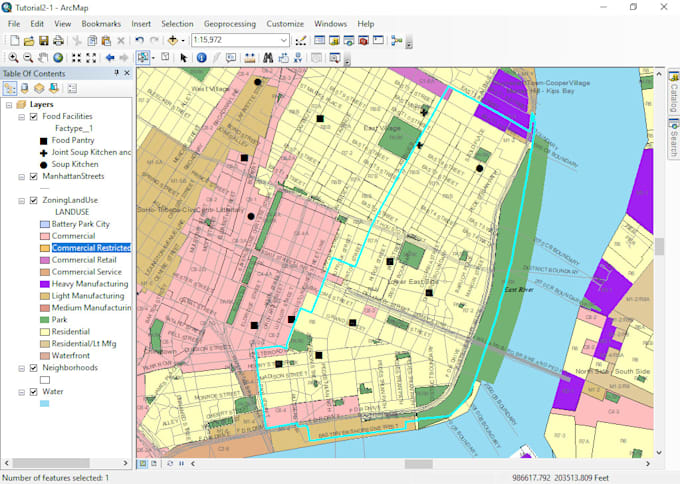Activate the Identify tool
This screenshot has height=484, width=680.
(201, 58)
